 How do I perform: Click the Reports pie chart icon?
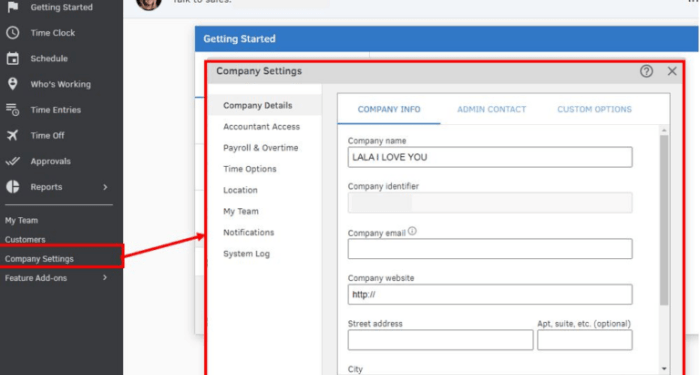click(12, 187)
